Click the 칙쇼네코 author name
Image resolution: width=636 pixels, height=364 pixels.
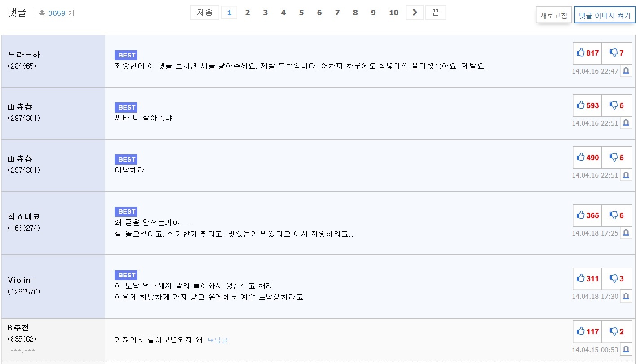[24, 217]
